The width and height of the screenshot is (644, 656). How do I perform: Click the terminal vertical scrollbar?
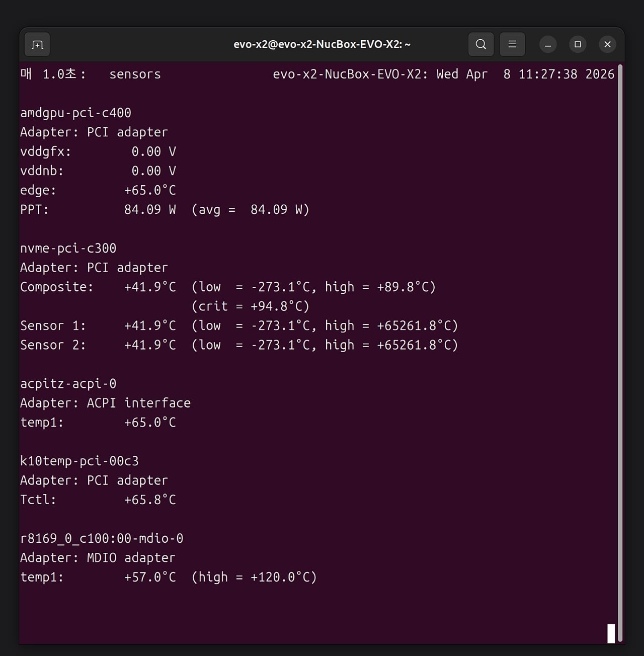tap(620, 352)
